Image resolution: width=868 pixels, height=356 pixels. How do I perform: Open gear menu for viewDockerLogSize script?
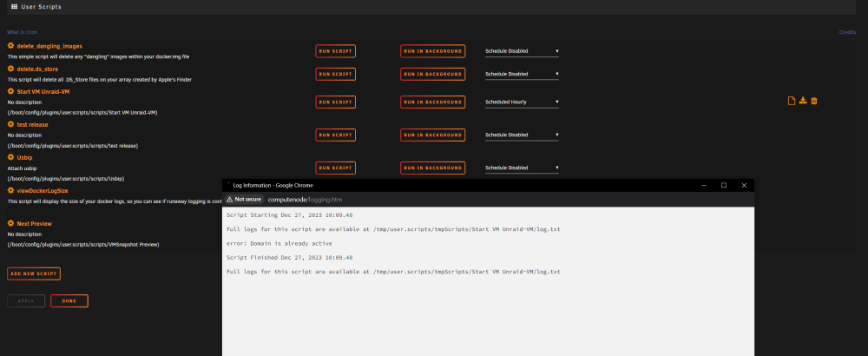[x=10, y=190]
